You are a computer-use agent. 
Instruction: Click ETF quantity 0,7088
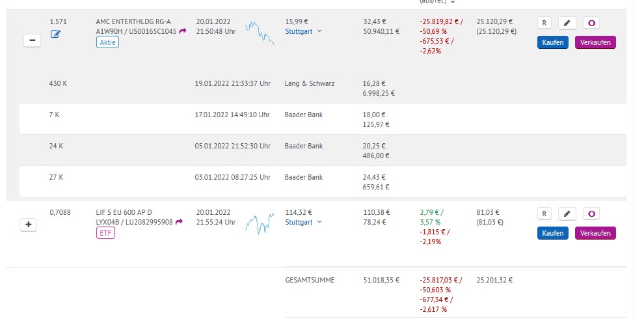(x=60, y=212)
